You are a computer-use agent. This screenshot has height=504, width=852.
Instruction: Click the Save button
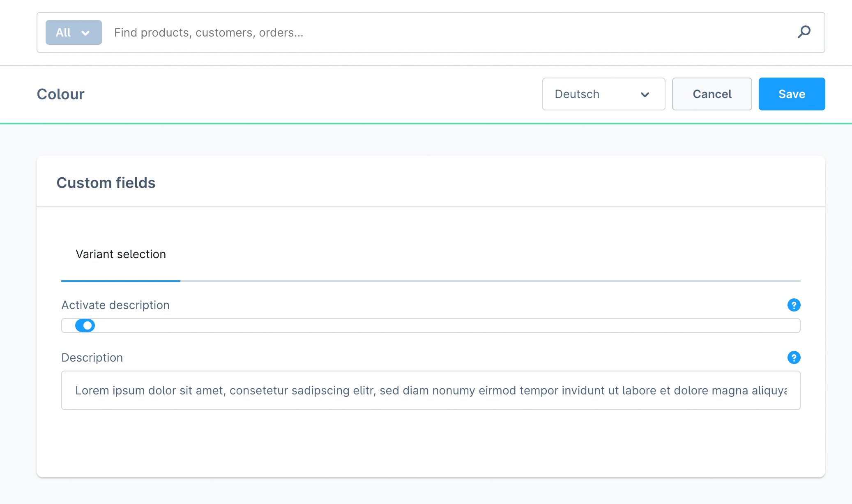click(x=791, y=94)
